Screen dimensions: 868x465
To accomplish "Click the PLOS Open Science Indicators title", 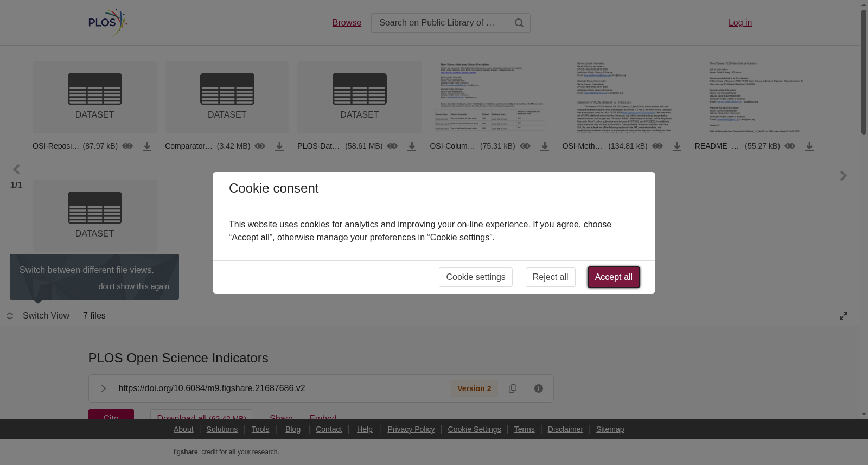I will tap(178, 358).
